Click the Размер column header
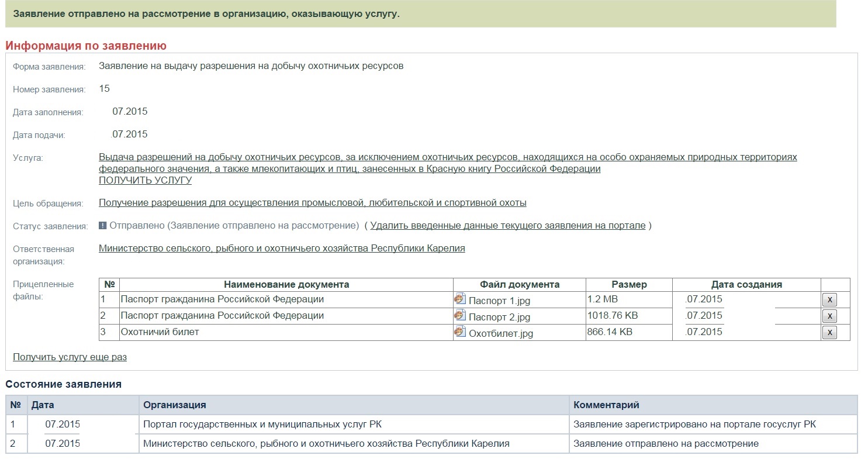Image resolution: width=868 pixels, height=469 pixels. point(629,285)
